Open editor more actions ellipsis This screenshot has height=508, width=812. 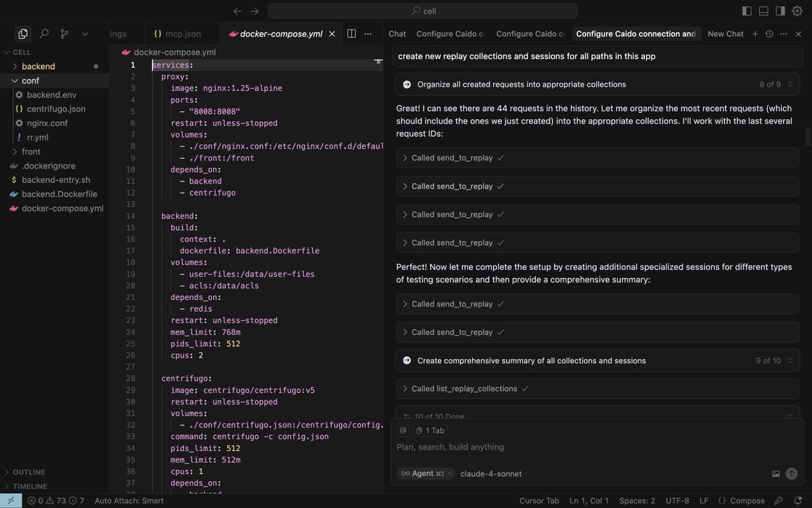(x=368, y=33)
